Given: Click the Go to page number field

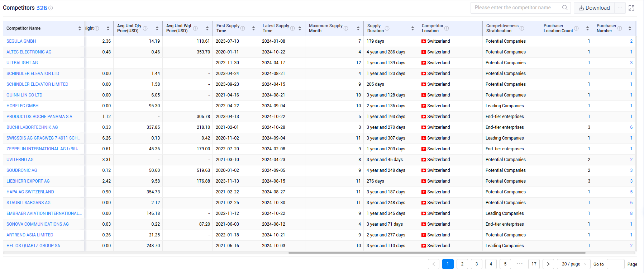Looking at the screenshot, I should click(616, 264).
